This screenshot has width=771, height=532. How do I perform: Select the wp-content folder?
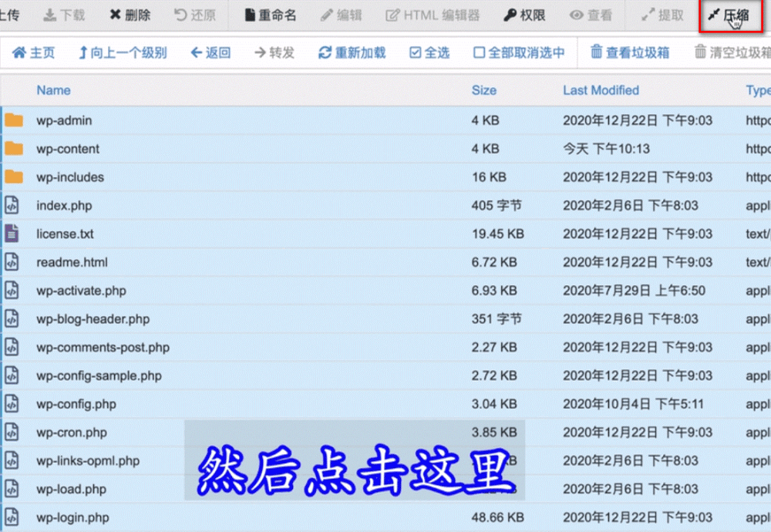(68, 149)
